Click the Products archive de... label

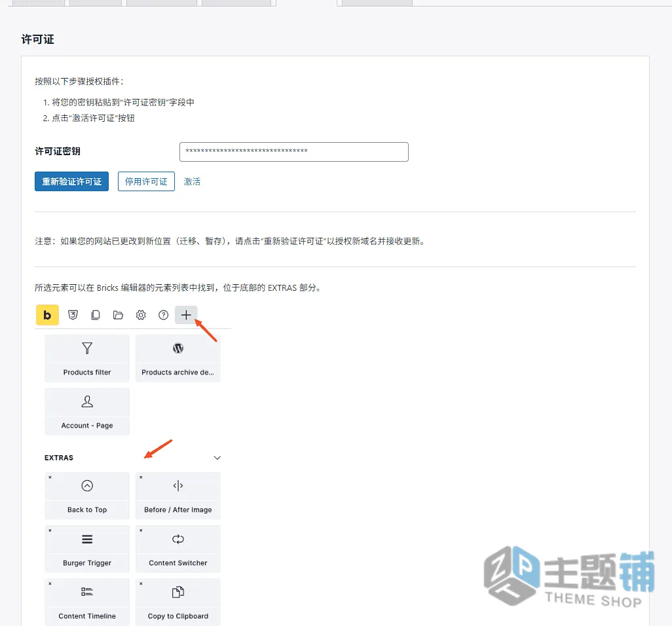(178, 373)
